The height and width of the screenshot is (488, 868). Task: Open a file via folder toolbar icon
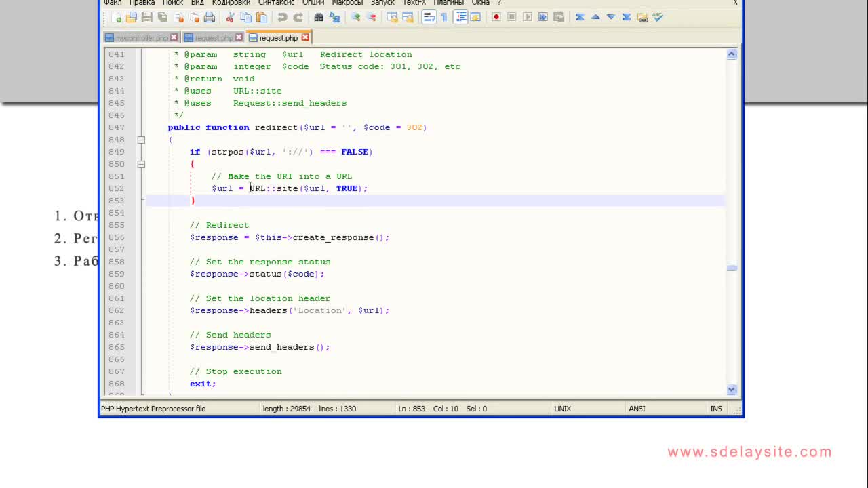click(131, 17)
